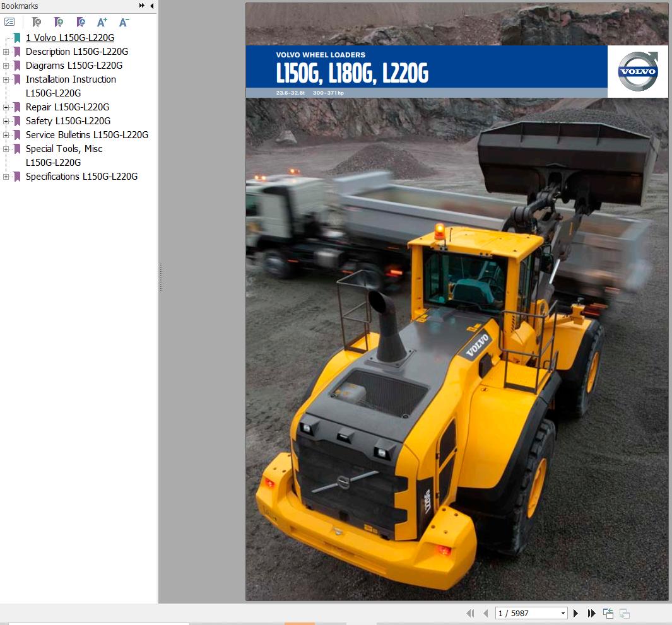Select Service Bulletins L150G-L220G bookmark
This screenshot has height=625, width=672.
87,135
